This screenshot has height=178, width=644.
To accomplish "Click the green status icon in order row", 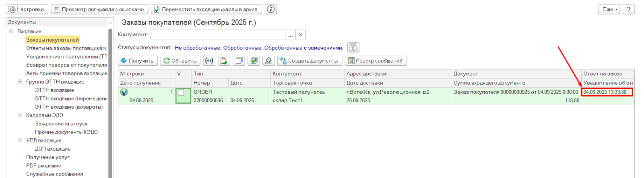I will pos(124,92).
